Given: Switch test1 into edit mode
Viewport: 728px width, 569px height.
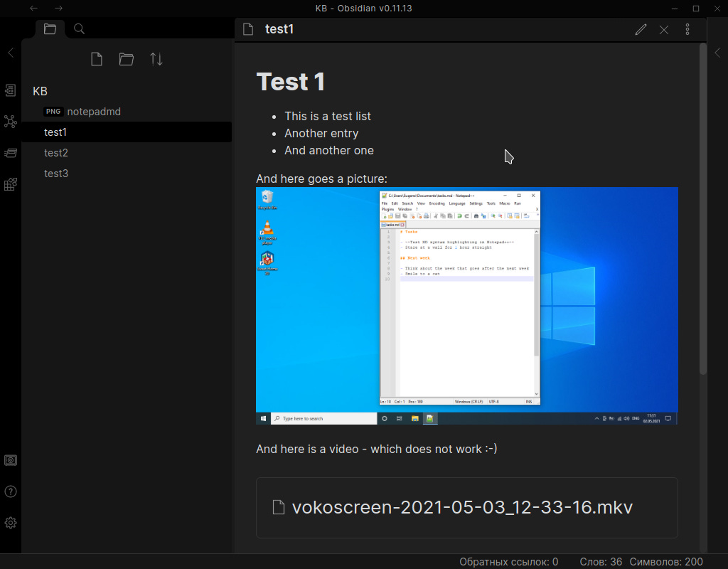Looking at the screenshot, I should point(641,29).
